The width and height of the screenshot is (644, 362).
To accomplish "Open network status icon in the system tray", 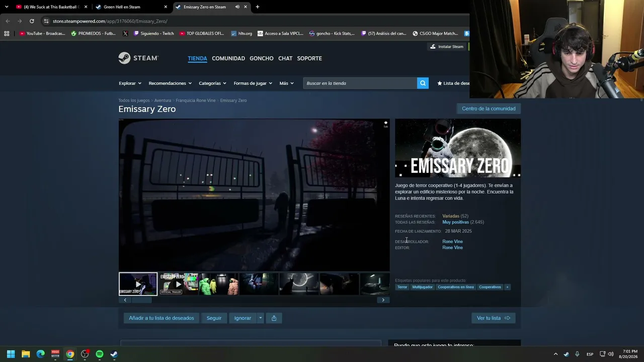I will click(x=602, y=354).
